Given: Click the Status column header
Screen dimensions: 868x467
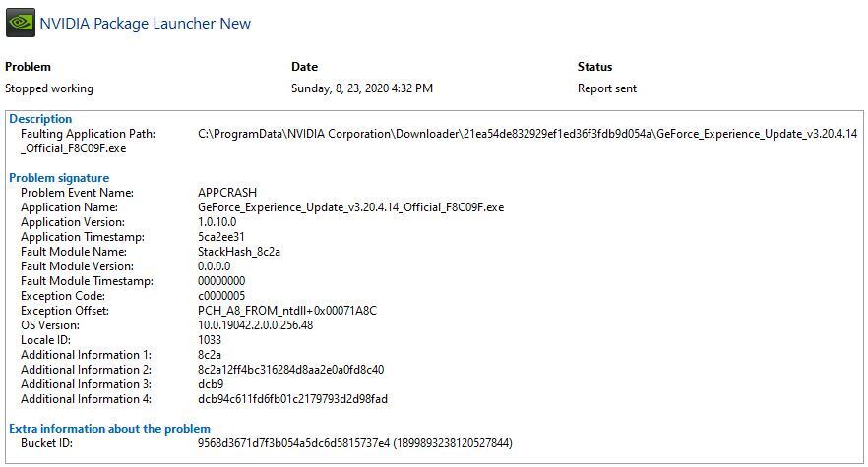Looking at the screenshot, I should [594, 67].
